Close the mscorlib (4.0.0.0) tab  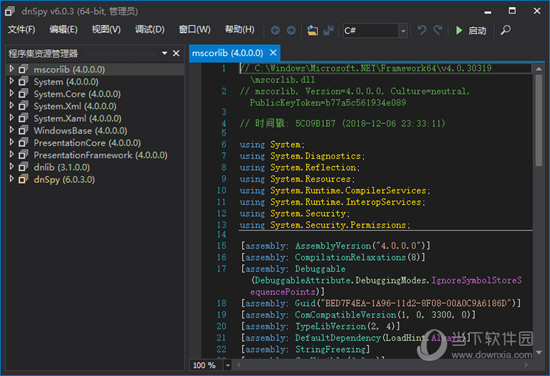click(273, 53)
